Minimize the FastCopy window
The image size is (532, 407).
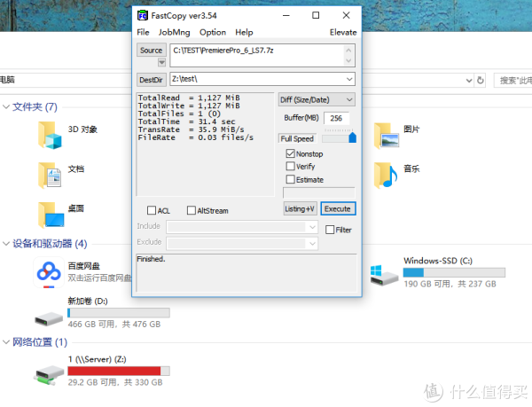[286, 16]
